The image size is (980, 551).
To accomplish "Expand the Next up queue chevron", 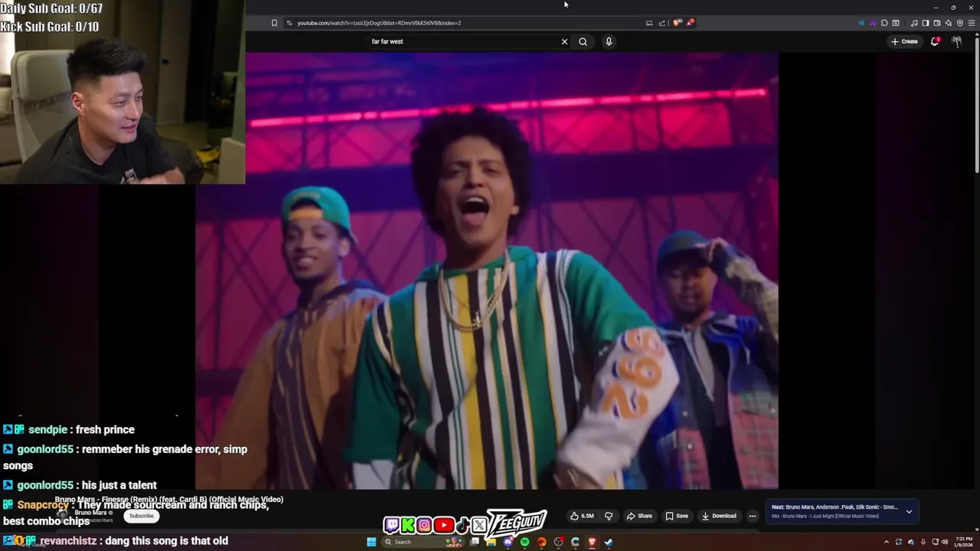I will click(x=909, y=511).
